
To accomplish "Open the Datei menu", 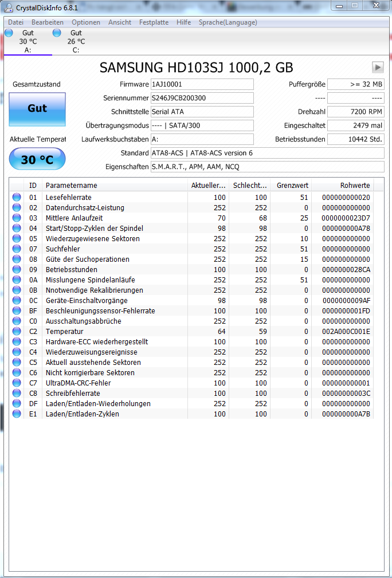I will pos(15,22).
